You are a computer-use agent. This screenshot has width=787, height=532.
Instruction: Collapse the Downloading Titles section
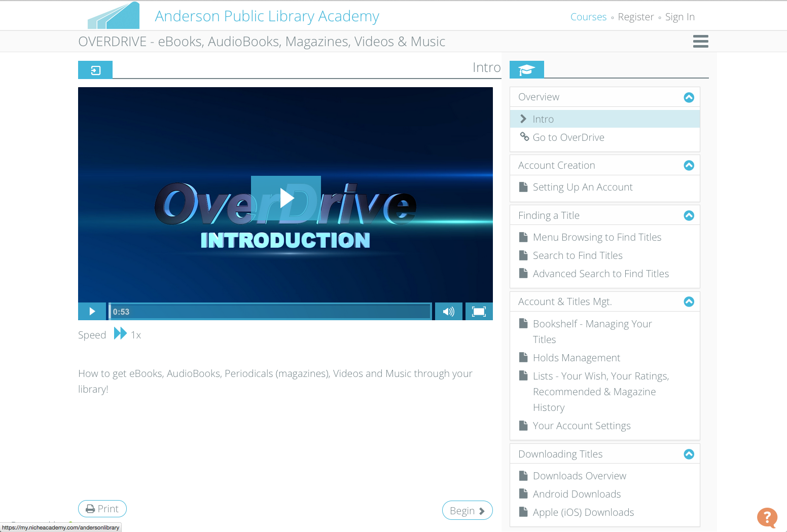coord(689,454)
